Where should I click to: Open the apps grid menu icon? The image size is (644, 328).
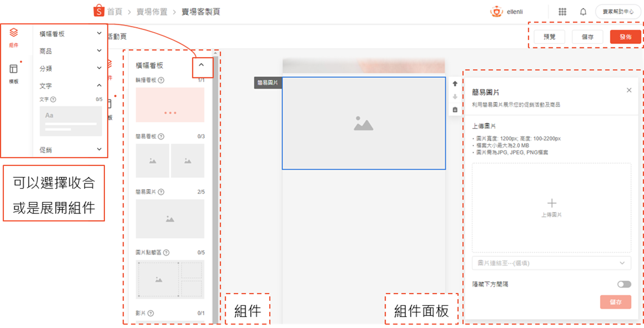pos(563,12)
